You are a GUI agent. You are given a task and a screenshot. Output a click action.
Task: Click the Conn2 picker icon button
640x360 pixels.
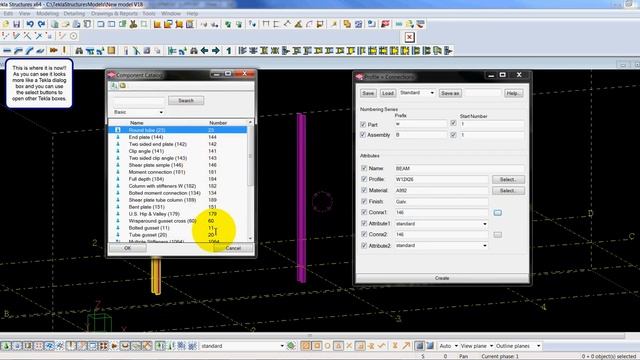498,235
